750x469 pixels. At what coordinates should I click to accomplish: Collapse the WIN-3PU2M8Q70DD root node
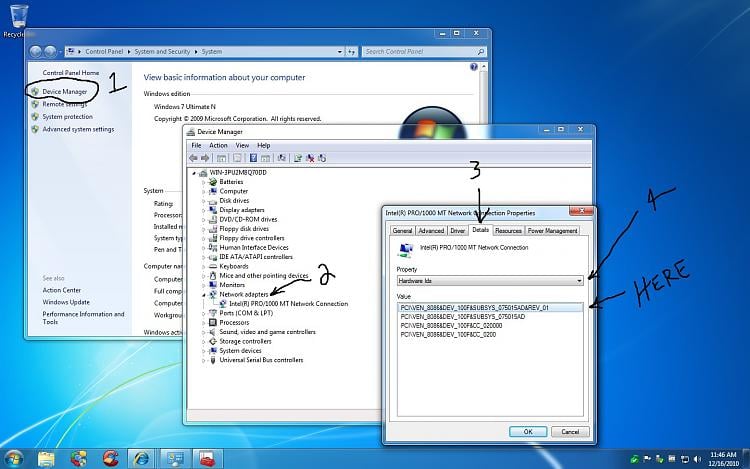[x=194, y=173]
